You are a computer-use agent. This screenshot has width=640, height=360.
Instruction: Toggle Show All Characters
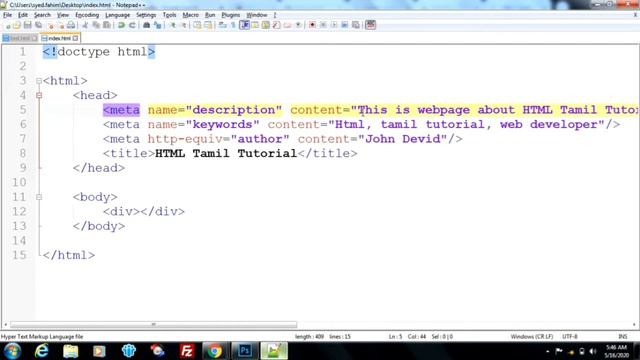233,25
